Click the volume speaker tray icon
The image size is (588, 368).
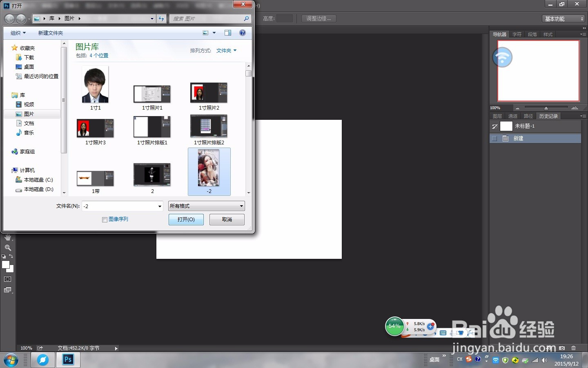(544, 360)
